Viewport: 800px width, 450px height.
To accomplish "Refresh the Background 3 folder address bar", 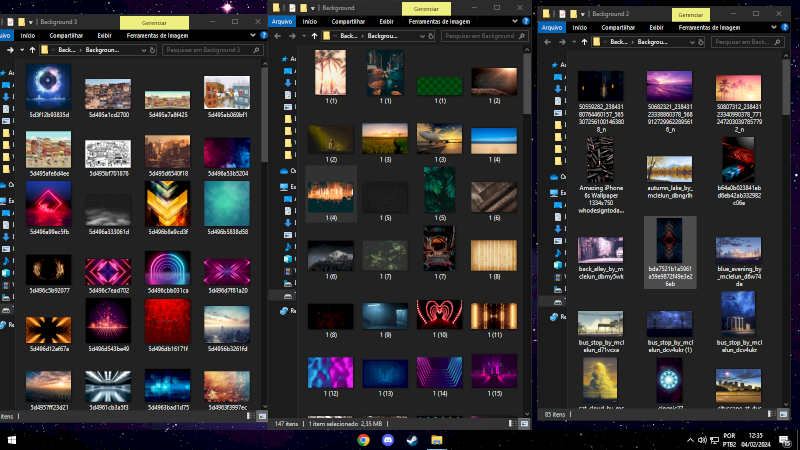I will tap(150, 48).
